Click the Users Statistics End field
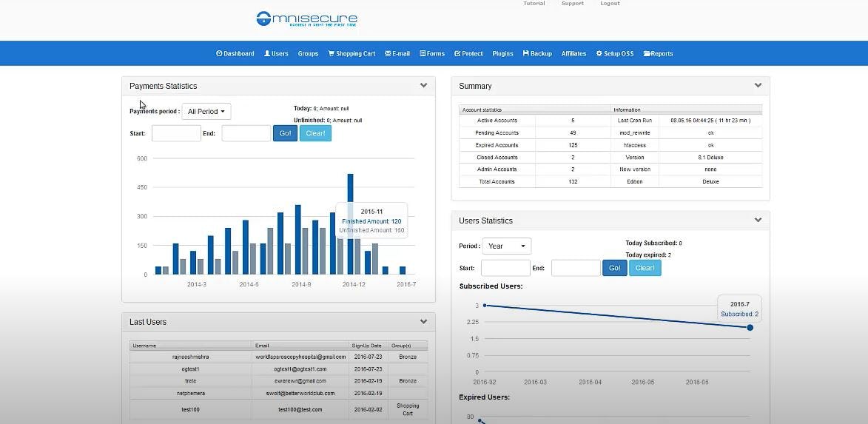Viewport: 868px width, 424px height. (576, 268)
